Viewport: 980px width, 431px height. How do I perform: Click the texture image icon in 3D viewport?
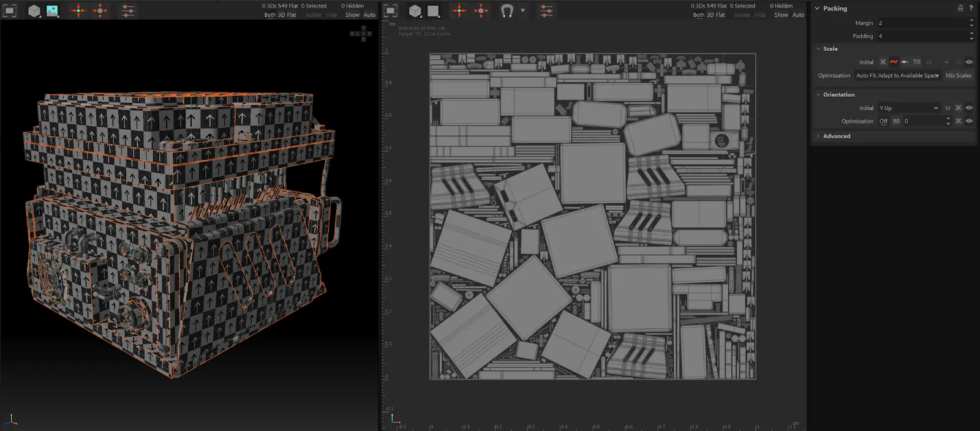[52, 10]
